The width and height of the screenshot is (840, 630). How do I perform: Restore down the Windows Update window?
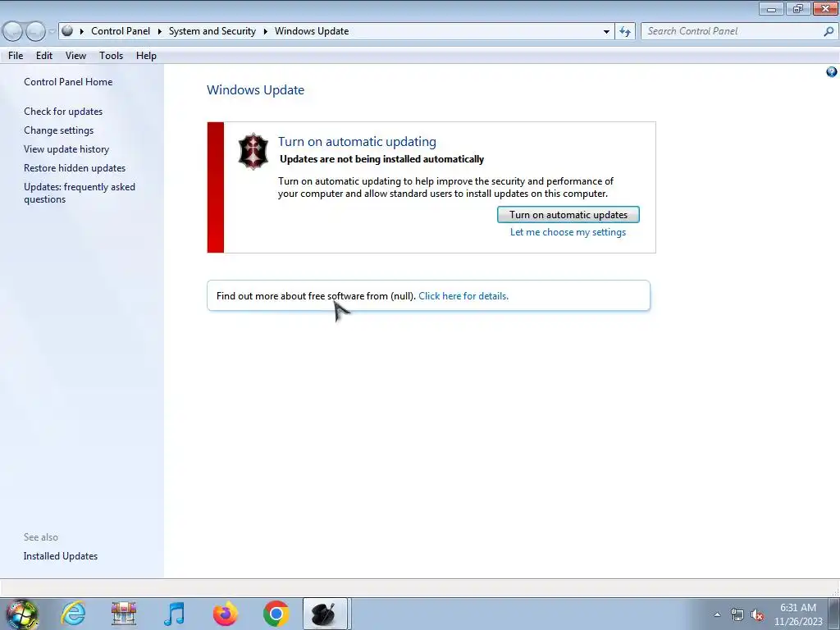(x=798, y=8)
